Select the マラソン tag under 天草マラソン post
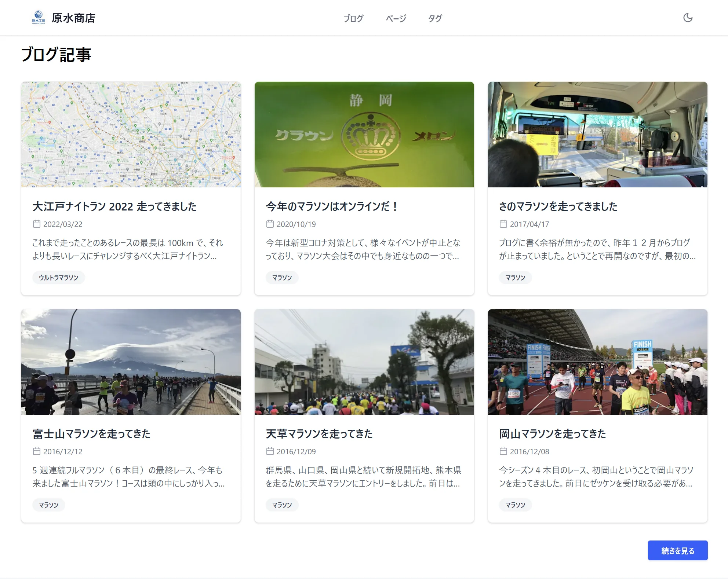The image size is (728, 579). tap(282, 505)
